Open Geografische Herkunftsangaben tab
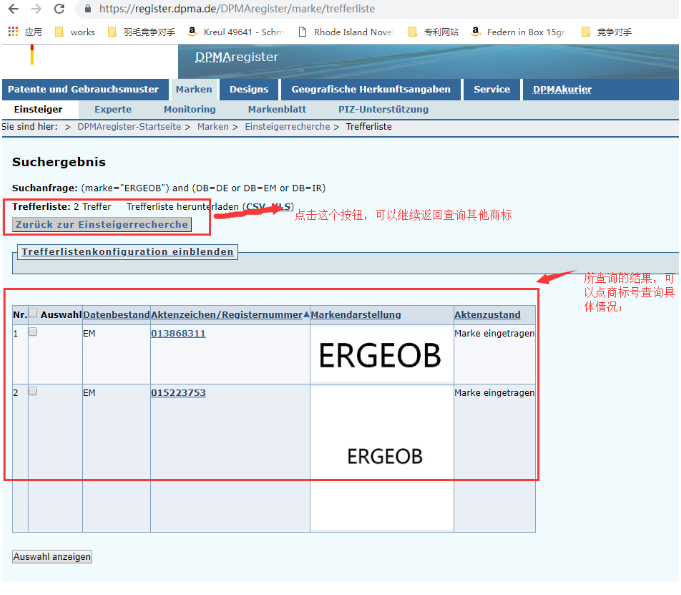The height and width of the screenshot is (595, 681). [x=371, y=89]
